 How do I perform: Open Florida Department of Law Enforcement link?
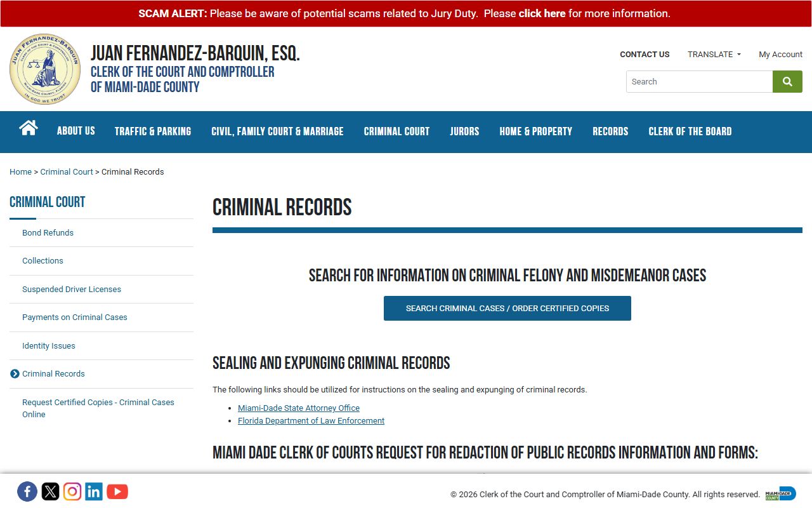(311, 421)
